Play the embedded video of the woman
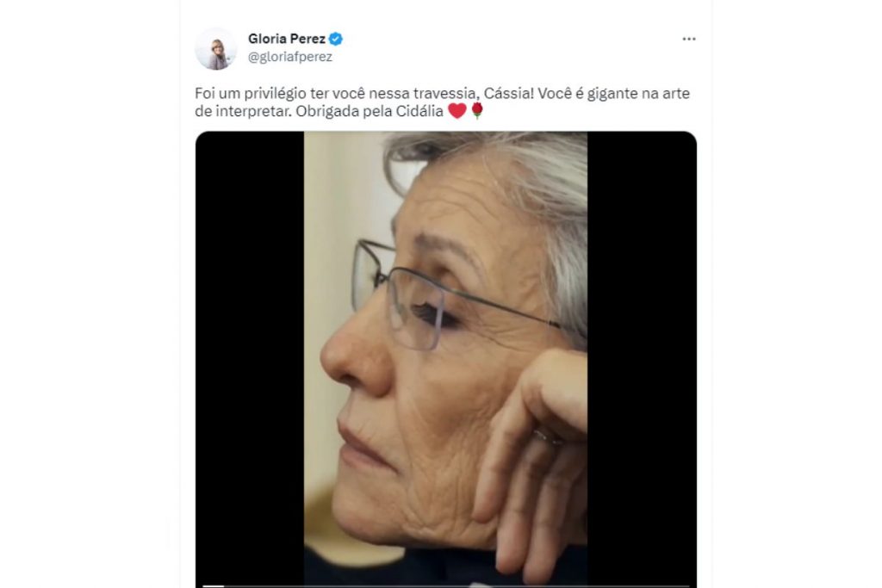The height and width of the screenshot is (588, 882). 445,359
